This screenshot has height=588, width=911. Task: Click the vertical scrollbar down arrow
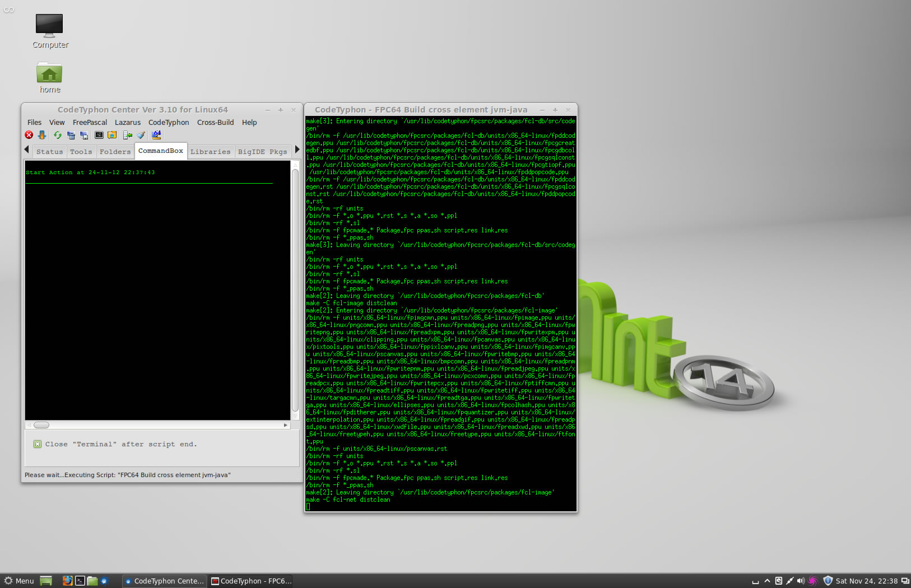click(x=295, y=416)
